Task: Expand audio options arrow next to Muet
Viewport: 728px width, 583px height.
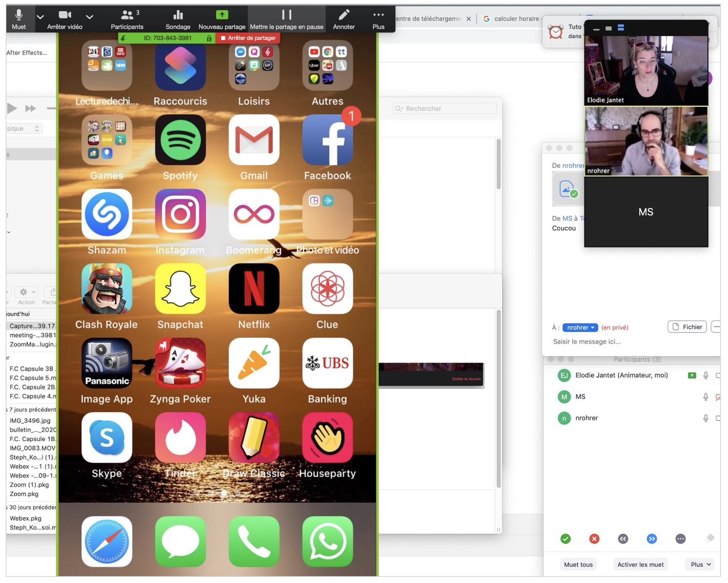Action: point(40,17)
